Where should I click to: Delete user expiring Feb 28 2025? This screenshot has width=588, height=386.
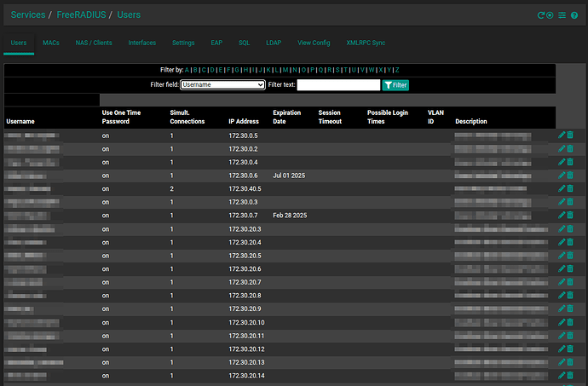coord(570,215)
